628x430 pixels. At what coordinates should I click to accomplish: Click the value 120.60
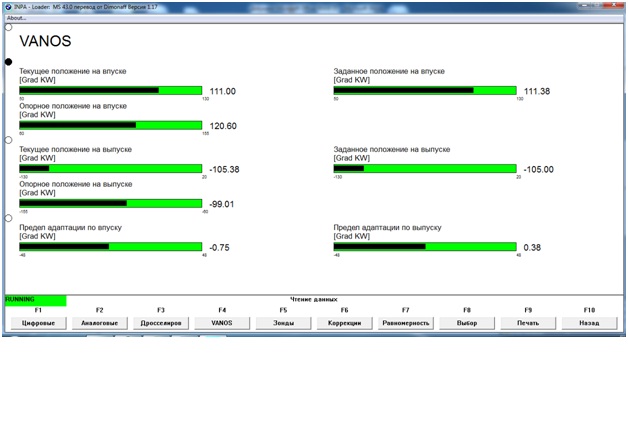click(223, 126)
